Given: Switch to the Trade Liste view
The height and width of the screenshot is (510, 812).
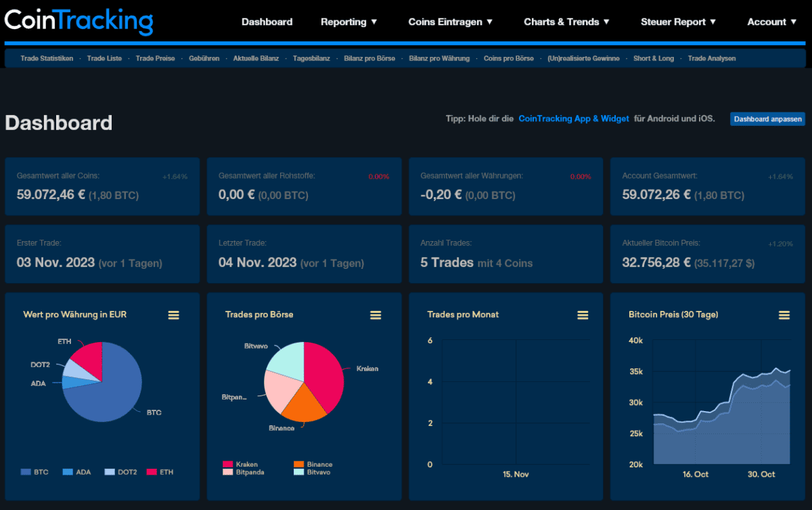Looking at the screenshot, I should coord(105,58).
